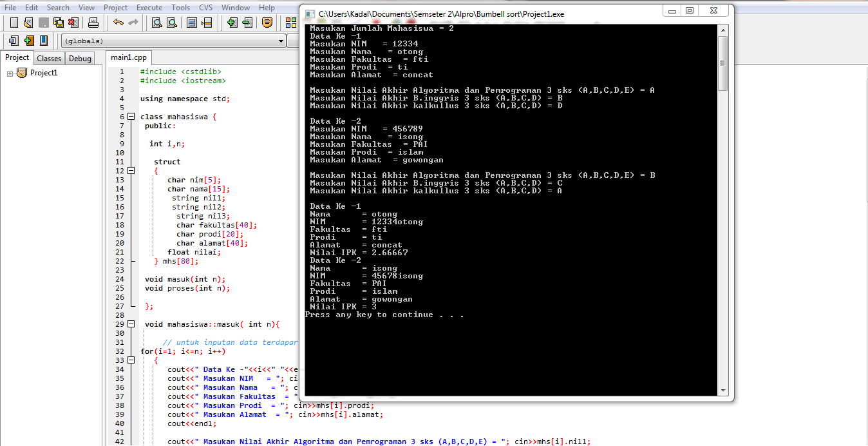Click console window title bar path
The image size is (868, 446).
(441, 14)
